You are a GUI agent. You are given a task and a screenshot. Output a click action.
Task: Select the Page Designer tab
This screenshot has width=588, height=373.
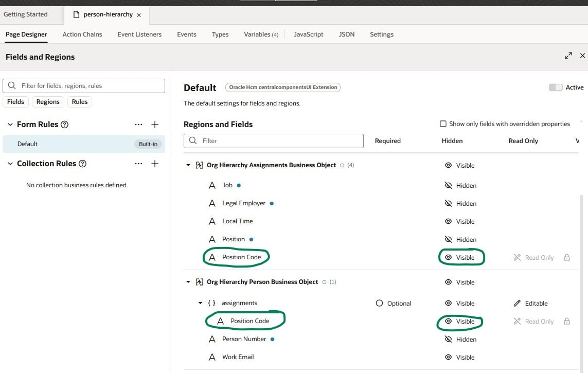tap(26, 34)
